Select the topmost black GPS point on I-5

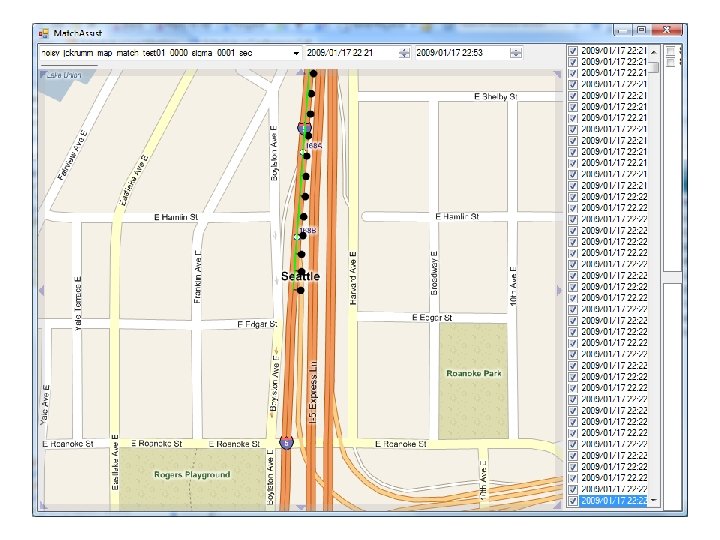point(313,73)
